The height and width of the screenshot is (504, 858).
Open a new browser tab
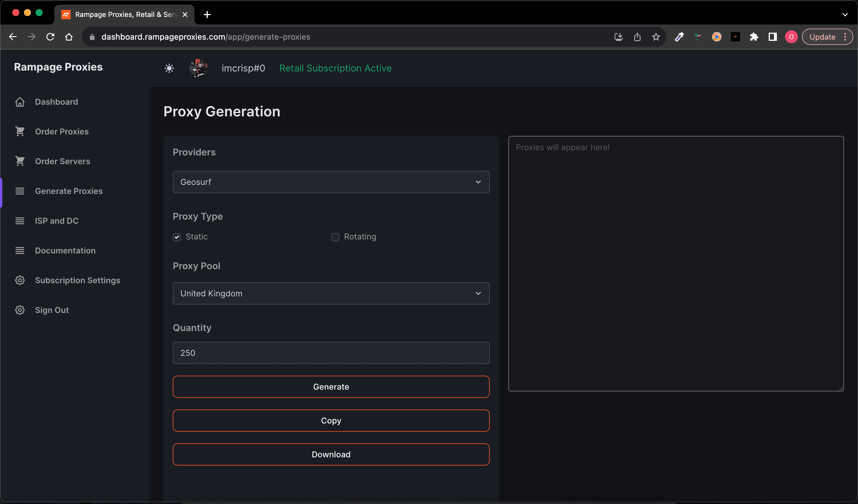207,15
